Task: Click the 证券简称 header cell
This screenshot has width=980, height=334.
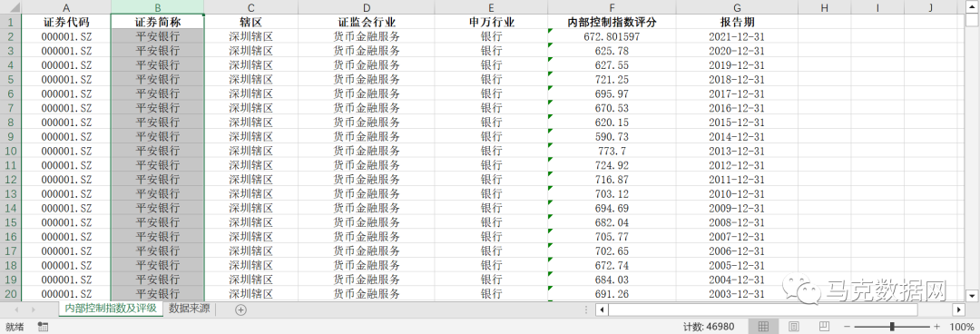Action: [158, 22]
